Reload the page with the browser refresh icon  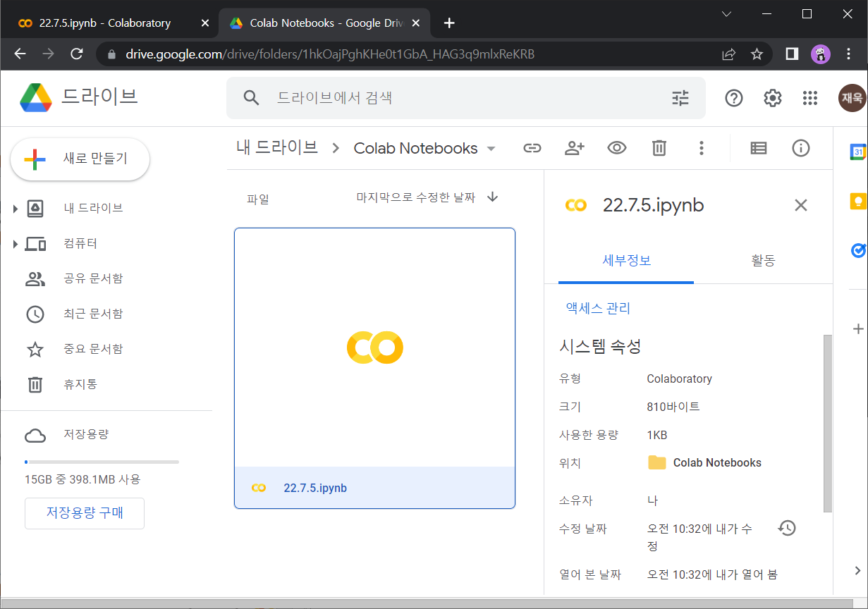click(x=77, y=54)
